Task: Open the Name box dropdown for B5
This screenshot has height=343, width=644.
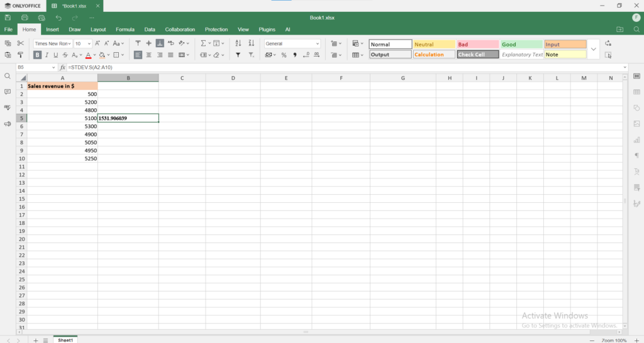Action: point(53,67)
